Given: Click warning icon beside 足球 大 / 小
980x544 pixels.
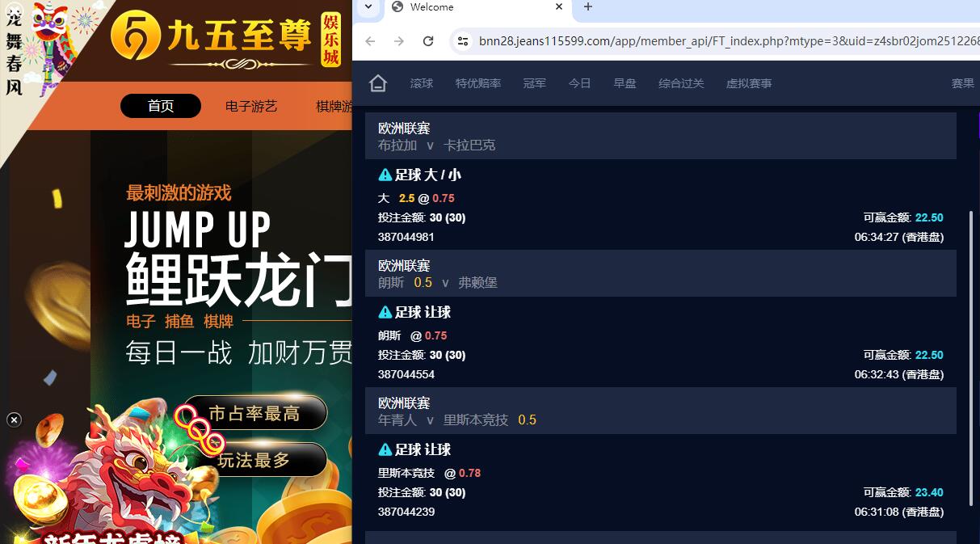Looking at the screenshot, I should point(385,175).
